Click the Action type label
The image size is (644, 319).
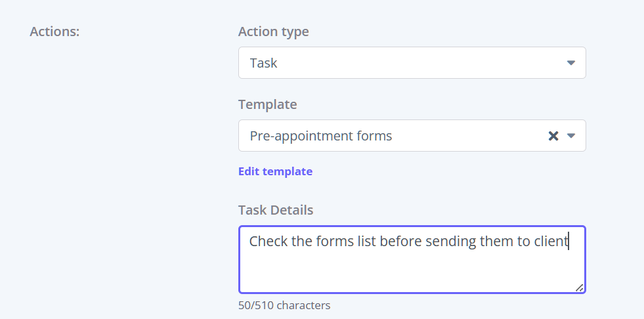pyautogui.click(x=273, y=32)
